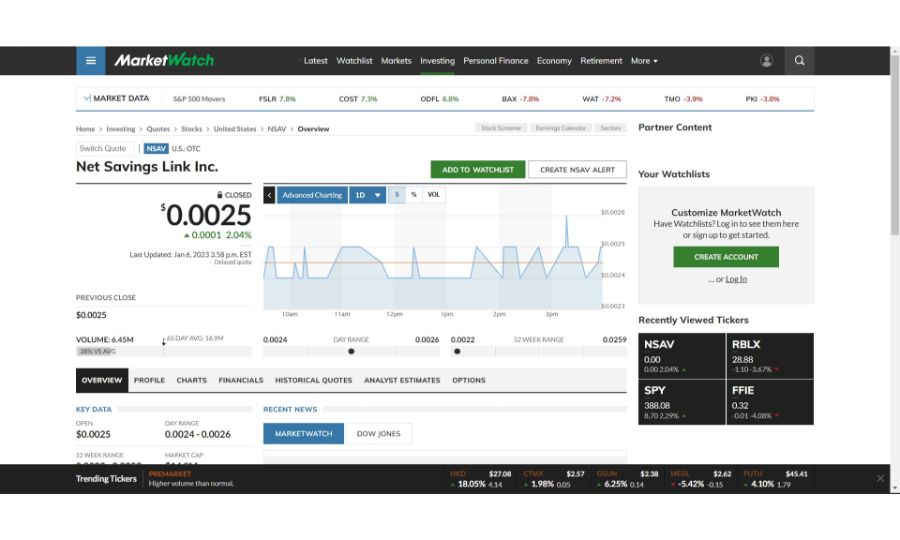Image resolution: width=900 pixels, height=540 pixels.
Task: Open the user profile icon
Action: (766, 60)
